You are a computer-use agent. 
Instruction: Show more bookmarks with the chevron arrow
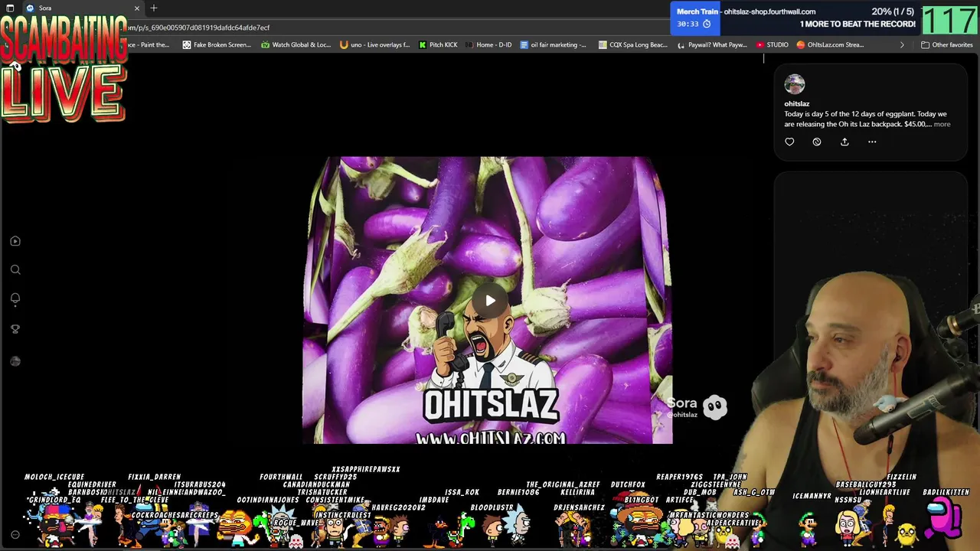[901, 44]
